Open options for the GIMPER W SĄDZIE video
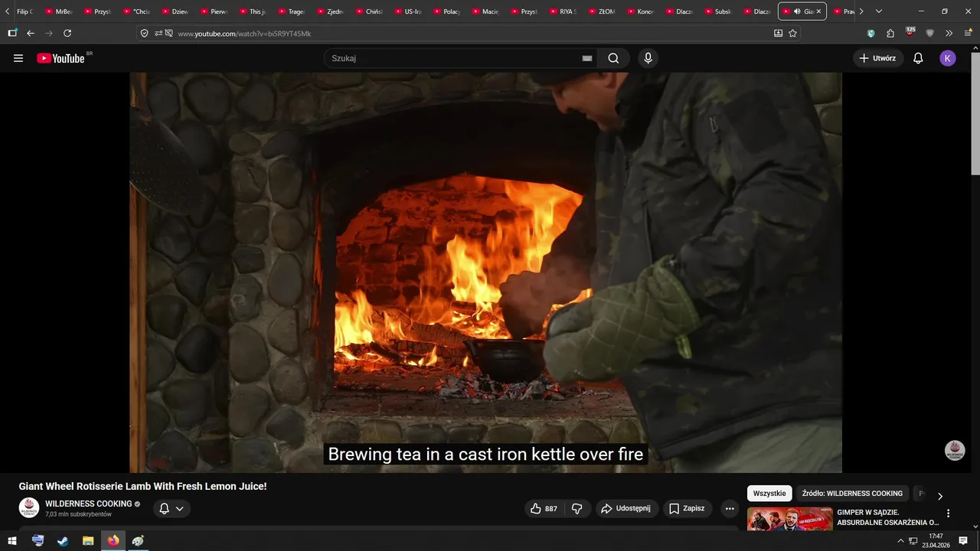The width and height of the screenshot is (980, 551). pos(949,514)
